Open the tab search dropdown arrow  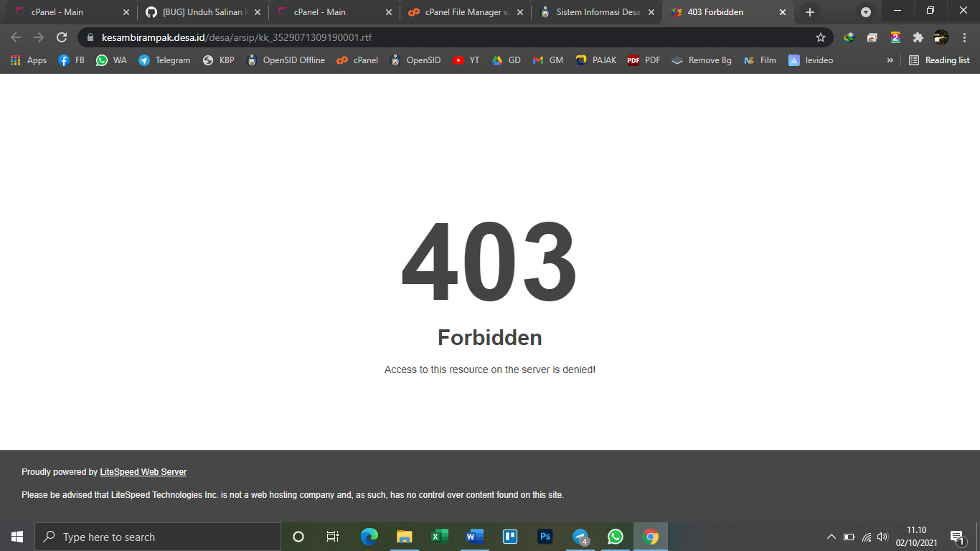pyautogui.click(x=866, y=12)
